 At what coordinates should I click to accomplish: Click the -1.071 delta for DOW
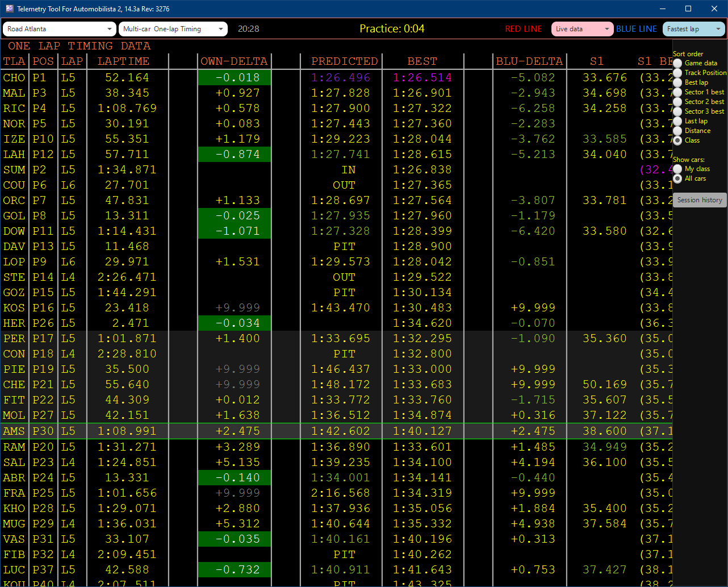click(x=234, y=231)
